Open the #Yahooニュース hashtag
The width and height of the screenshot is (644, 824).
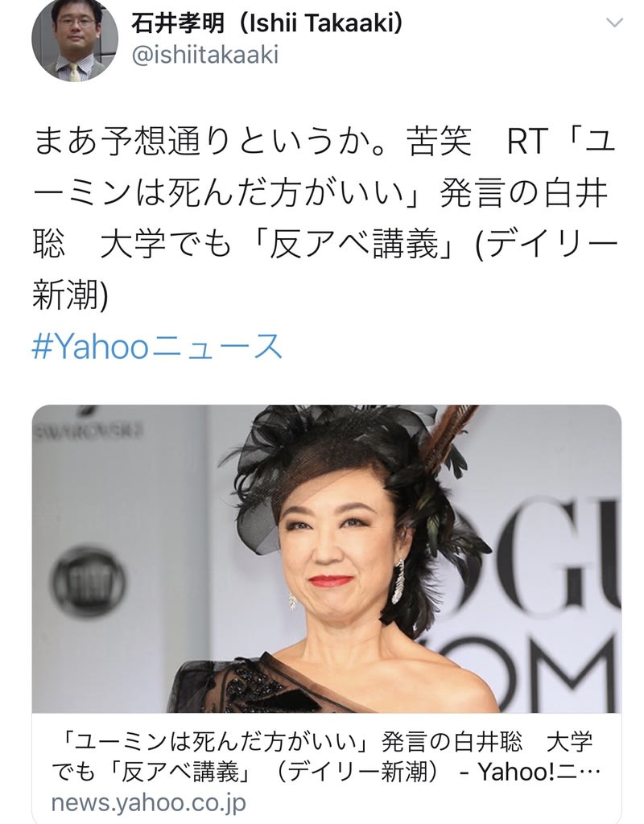[x=158, y=346]
